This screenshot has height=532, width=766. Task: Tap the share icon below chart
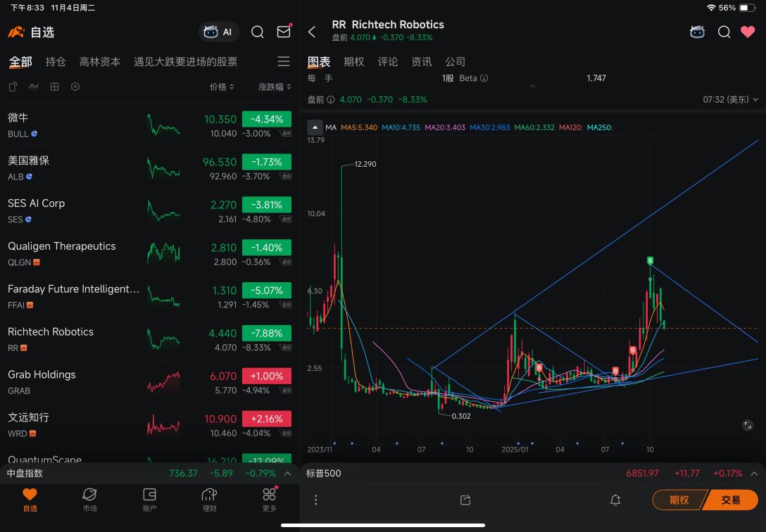pos(465,500)
